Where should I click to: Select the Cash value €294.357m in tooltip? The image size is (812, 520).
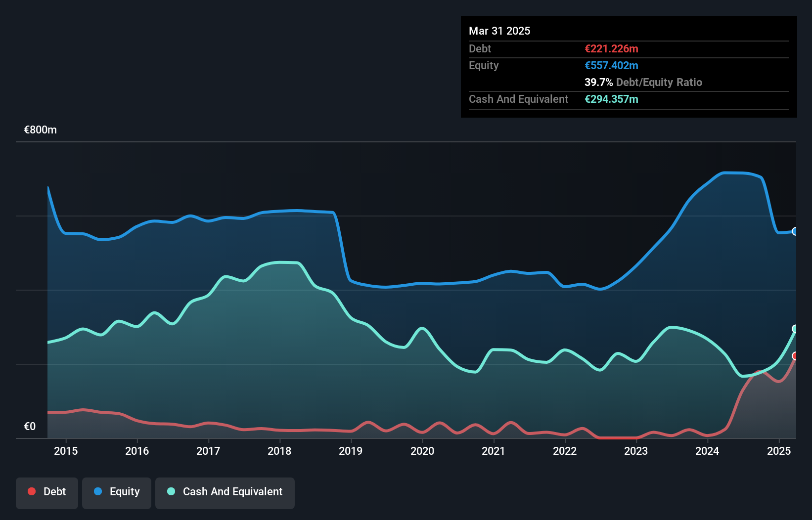611,99
